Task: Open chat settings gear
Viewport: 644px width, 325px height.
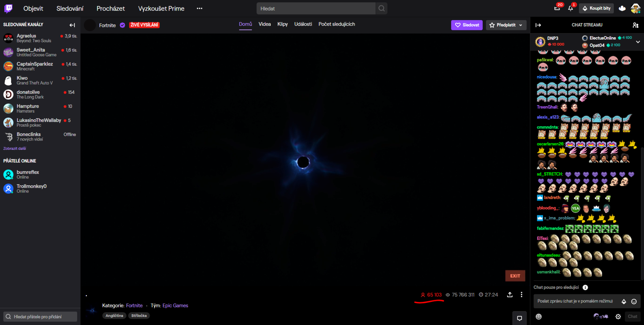Action: tap(618, 316)
